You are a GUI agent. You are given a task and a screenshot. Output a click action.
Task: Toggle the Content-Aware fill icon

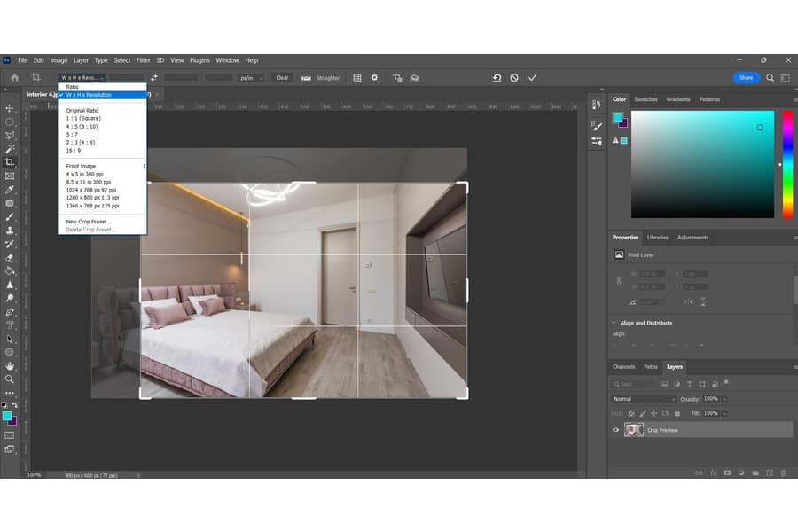click(415, 78)
